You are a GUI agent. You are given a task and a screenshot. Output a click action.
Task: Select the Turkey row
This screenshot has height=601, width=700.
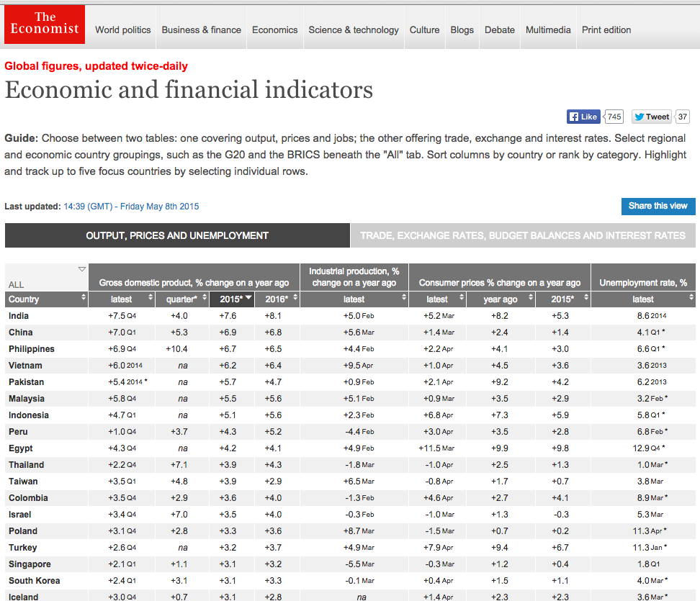pyautogui.click(x=350, y=547)
